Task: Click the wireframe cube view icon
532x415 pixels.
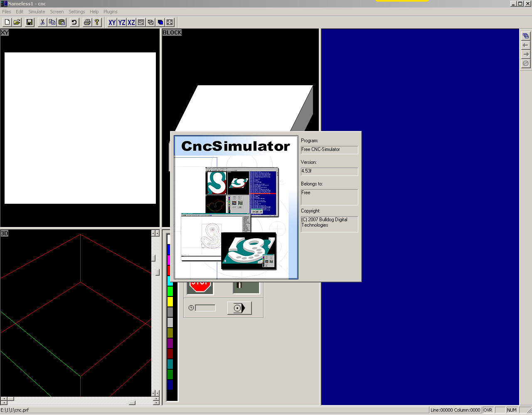Action: click(151, 22)
